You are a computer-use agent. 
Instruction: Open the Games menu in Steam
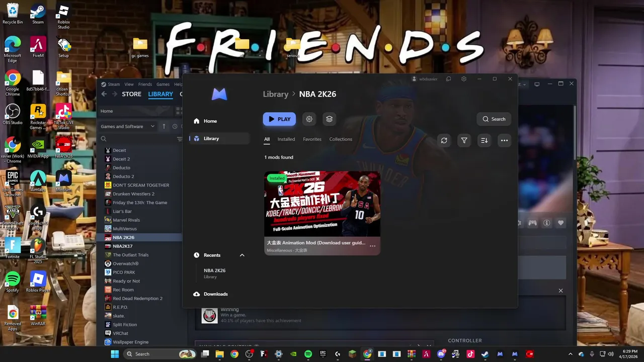[x=163, y=84]
